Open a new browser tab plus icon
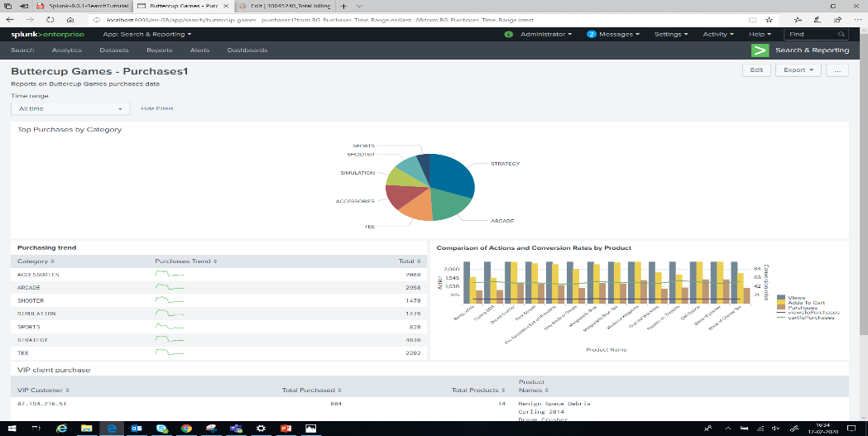 point(343,6)
